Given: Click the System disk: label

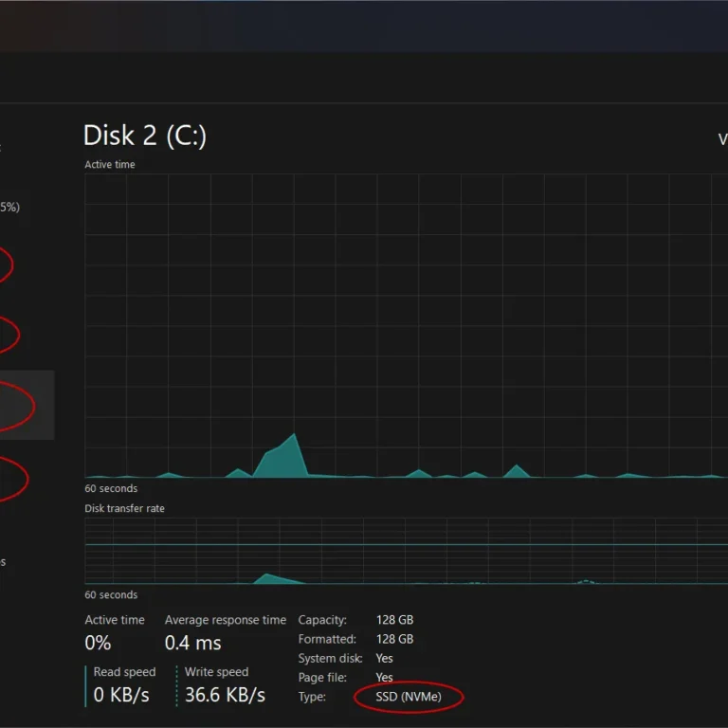Looking at the screenshot, I should click(x=330, y=659).
